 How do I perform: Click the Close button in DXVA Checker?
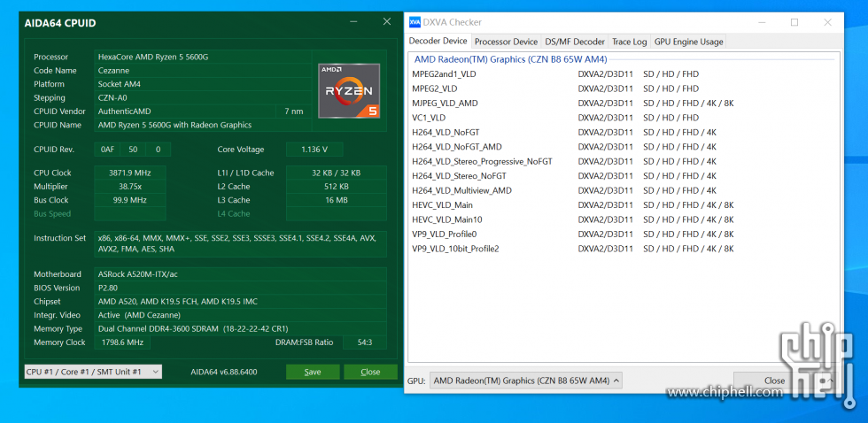[x=774, y=381]
